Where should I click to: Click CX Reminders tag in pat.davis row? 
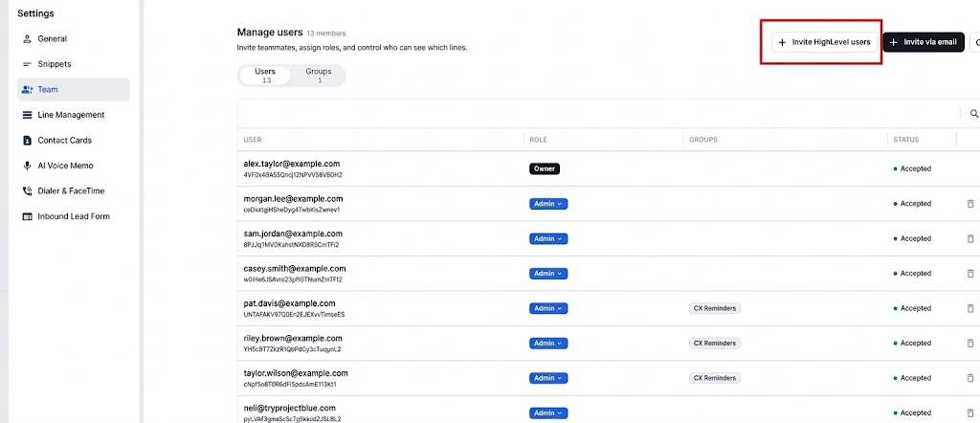[715, 308]
